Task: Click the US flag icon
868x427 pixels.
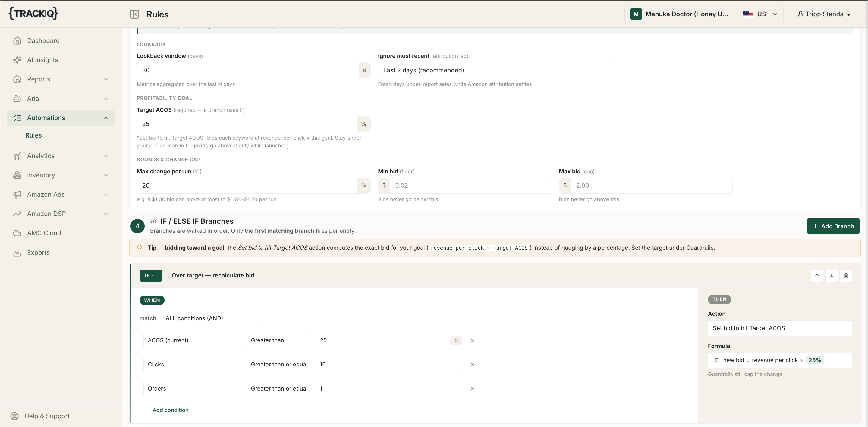Action: (748, 14)
